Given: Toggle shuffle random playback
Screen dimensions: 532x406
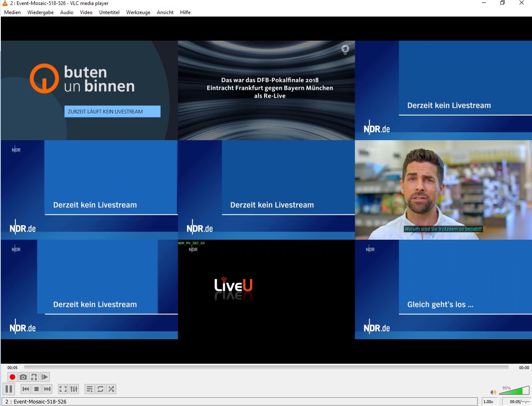Looking at the screenshot, I should (x=111, y=389).
